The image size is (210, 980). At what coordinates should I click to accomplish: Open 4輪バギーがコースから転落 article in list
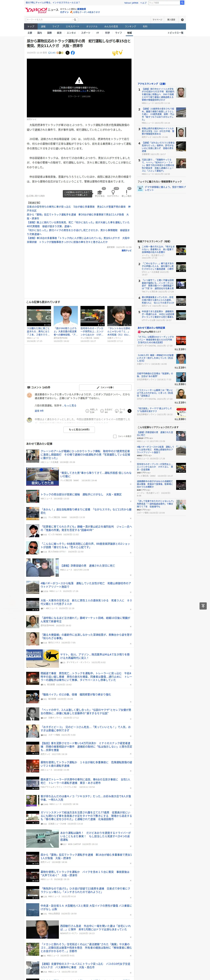(85, 585)
